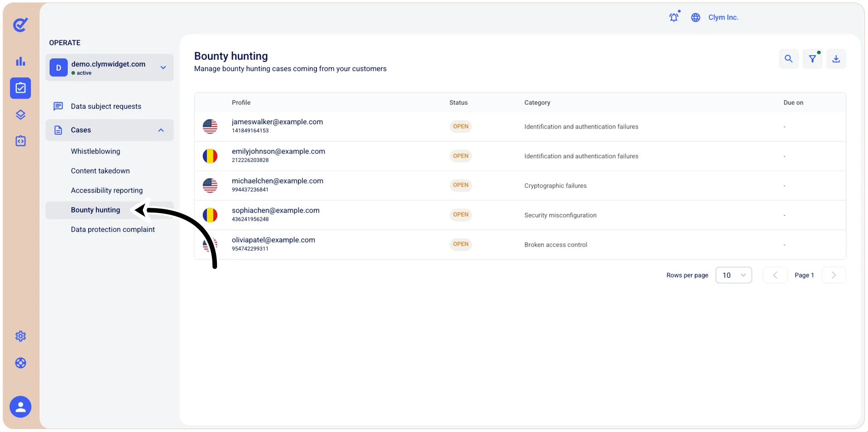Click the Clym Inc. company name
Viewport: 868px width, 432px height.
pos(723,17)
